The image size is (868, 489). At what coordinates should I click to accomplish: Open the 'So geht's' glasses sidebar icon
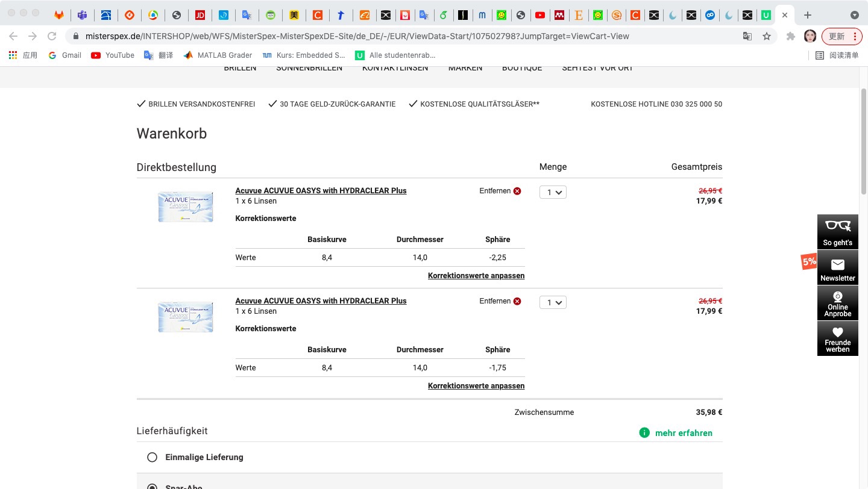838,232
